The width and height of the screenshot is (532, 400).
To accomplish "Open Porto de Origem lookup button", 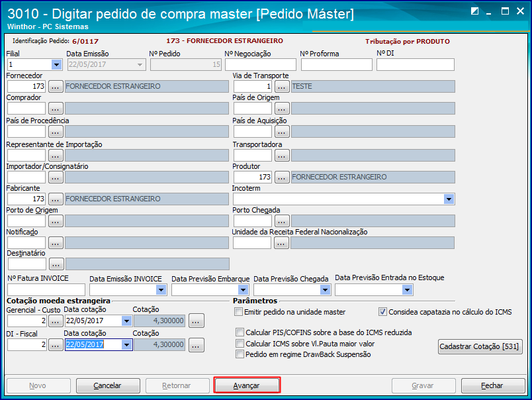I will [56, 221].
